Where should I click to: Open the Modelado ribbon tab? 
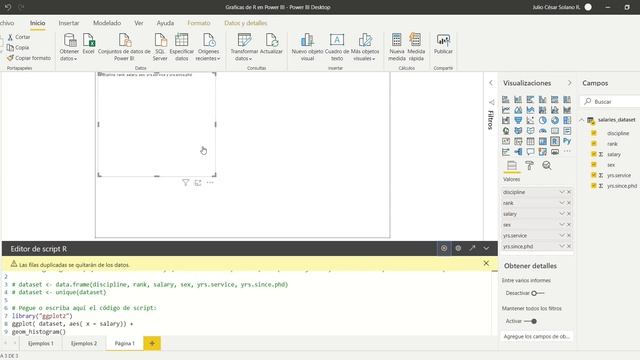point(107,23)
